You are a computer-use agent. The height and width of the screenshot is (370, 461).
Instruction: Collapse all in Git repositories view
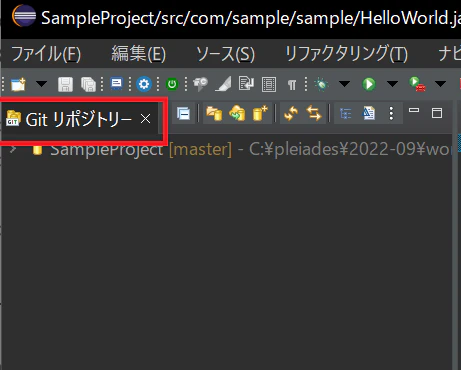[183, 114]
